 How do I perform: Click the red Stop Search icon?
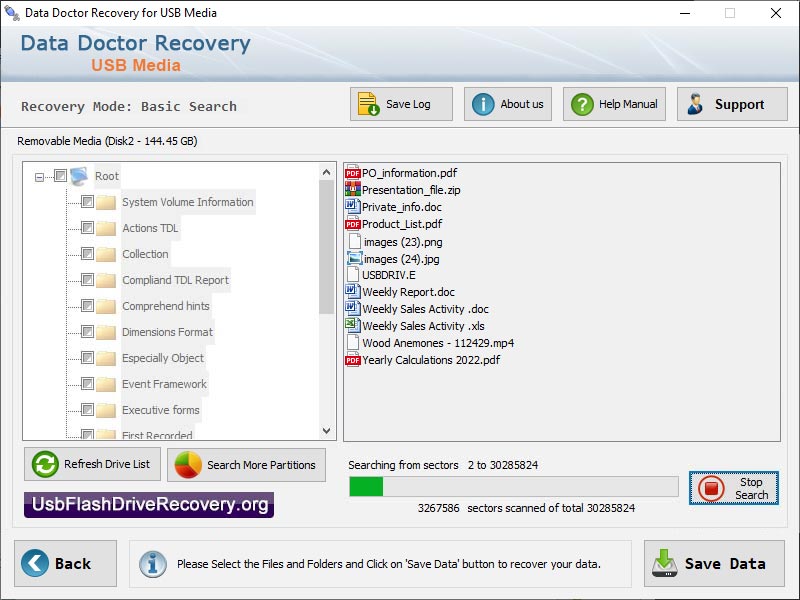[712, 487]
